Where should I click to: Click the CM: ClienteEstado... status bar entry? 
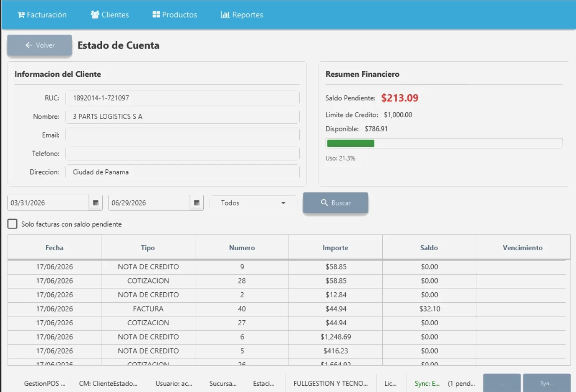(108, 384)
